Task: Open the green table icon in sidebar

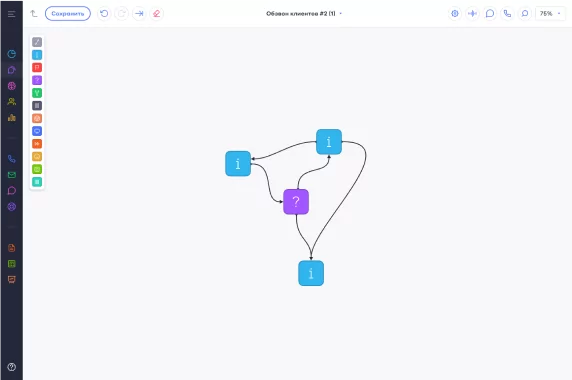Action: [12, 264]
